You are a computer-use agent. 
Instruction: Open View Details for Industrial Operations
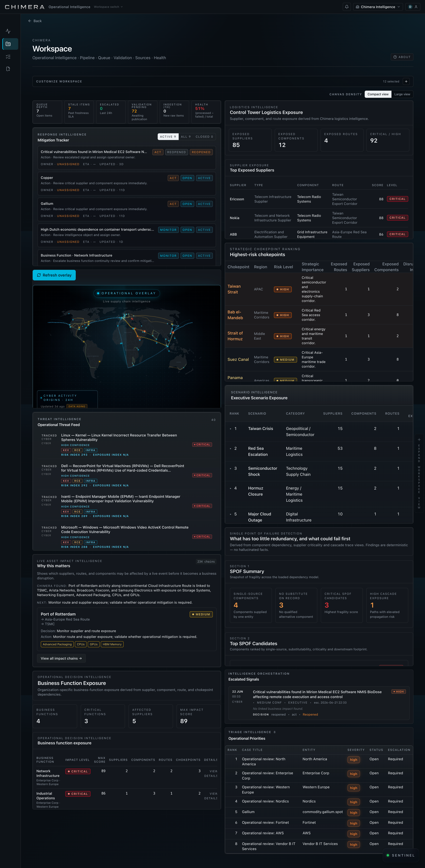point(210,796)
